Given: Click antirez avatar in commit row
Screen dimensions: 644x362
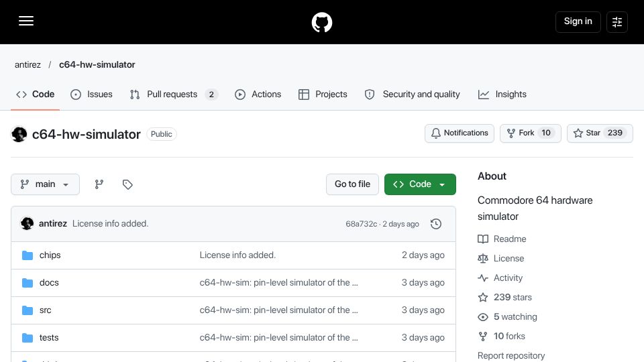Looking at the screenshot, I should coord(27,224).
